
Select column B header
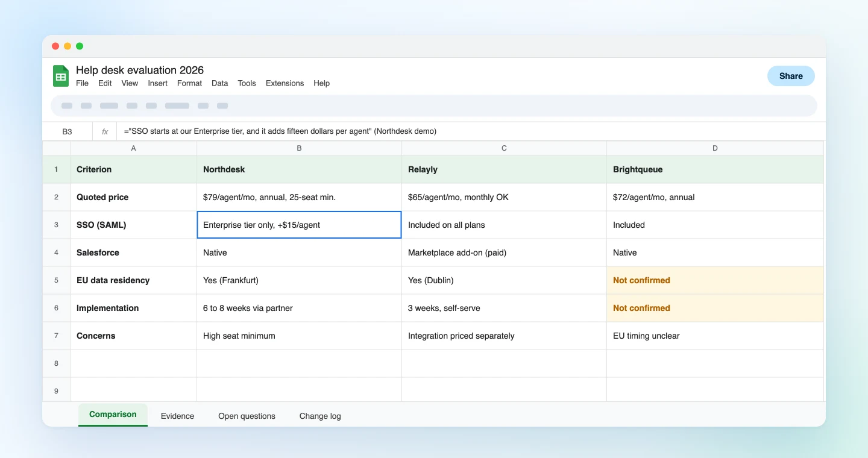(299, 148)
